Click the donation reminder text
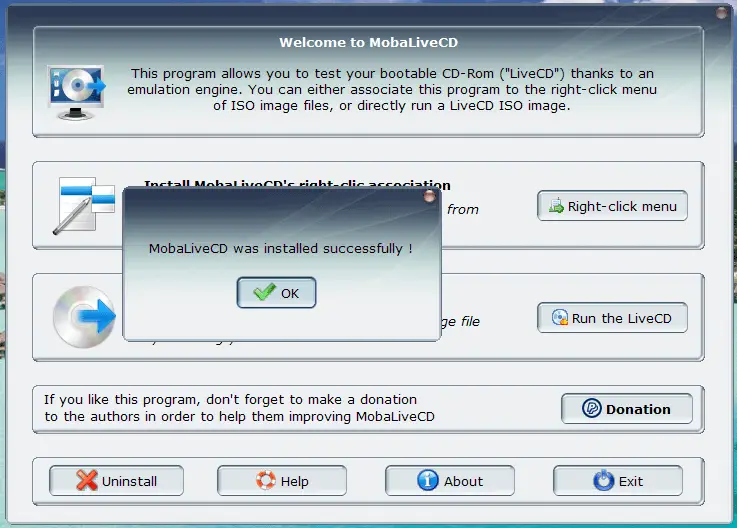 pos(239,408)
